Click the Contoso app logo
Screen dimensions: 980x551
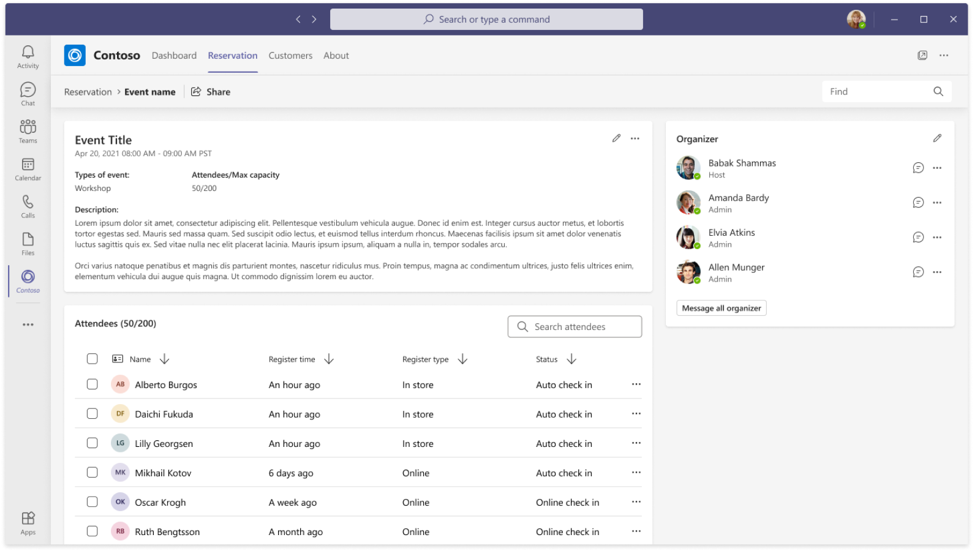pyautogui.click(x=75, y=55)
